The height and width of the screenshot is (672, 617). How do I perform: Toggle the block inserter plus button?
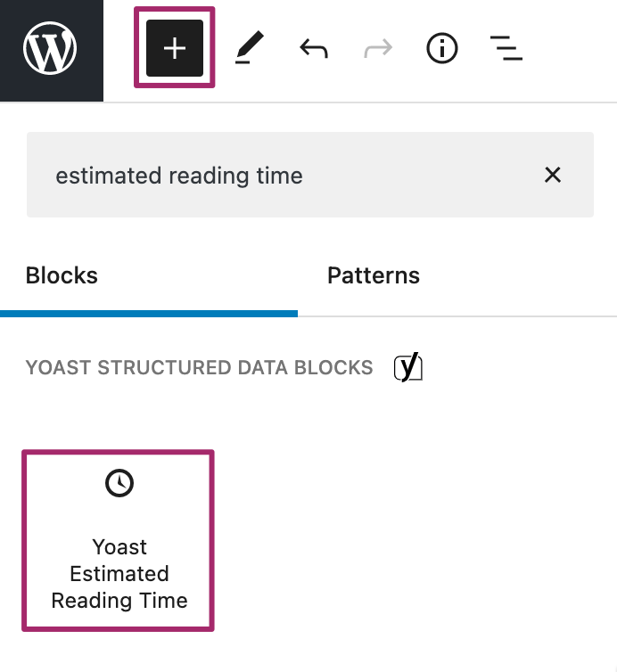pos(174,48)
